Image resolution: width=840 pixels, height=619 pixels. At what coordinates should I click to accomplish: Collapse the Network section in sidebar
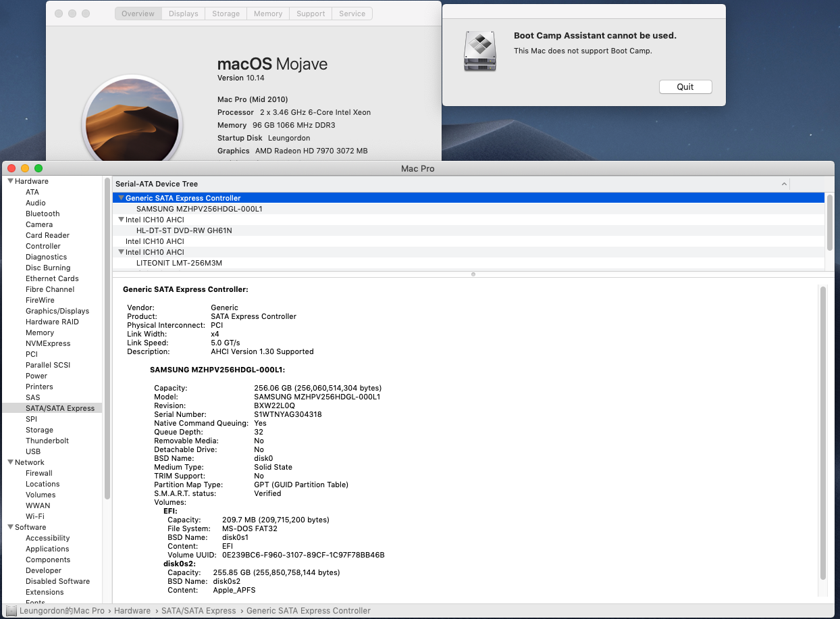pyautogui.click(x=10, y=462)
